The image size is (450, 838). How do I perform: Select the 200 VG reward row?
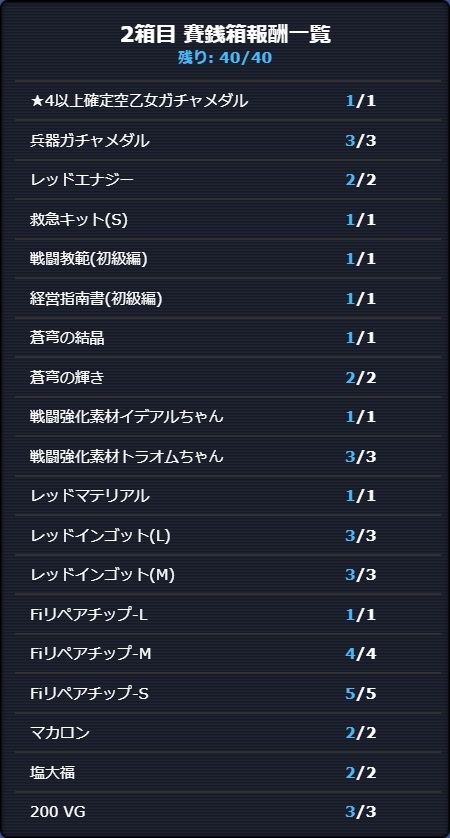tap(228, 812)
